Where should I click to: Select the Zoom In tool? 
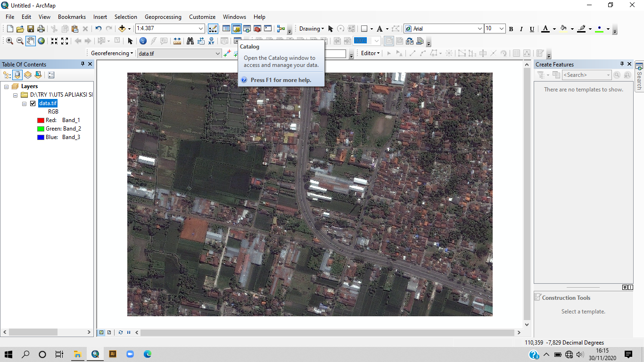[x=9, y=41]
